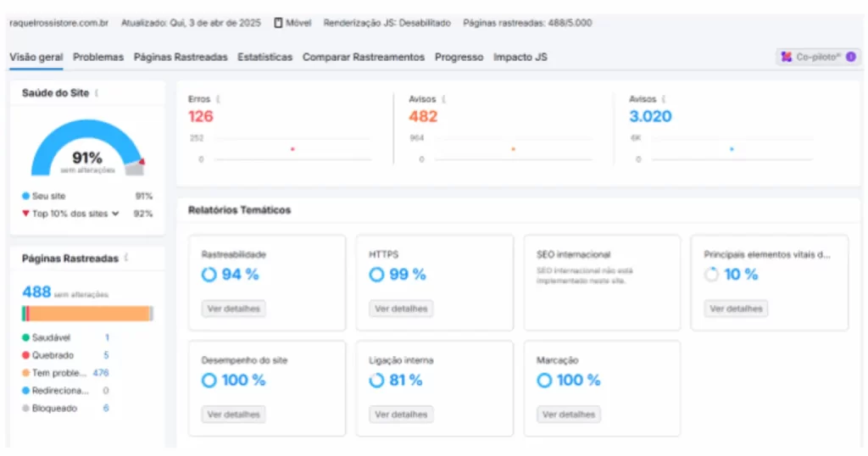Open the Tem problemas count 476
This screenshot has height=456, width=868.
coord(101,373)
